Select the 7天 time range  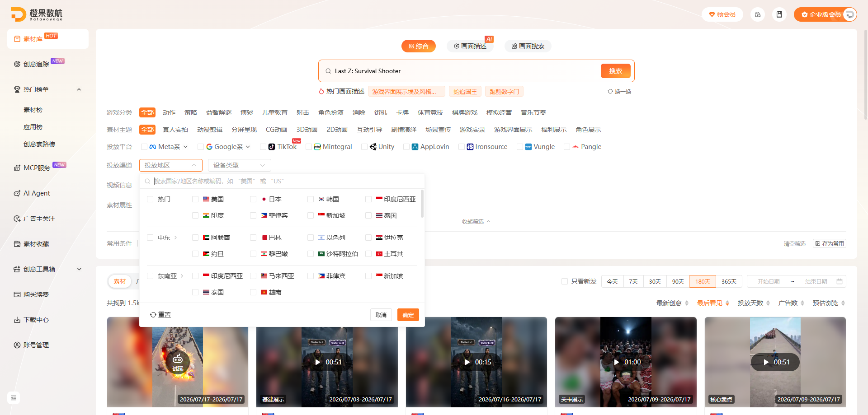(x=633, y=281)
